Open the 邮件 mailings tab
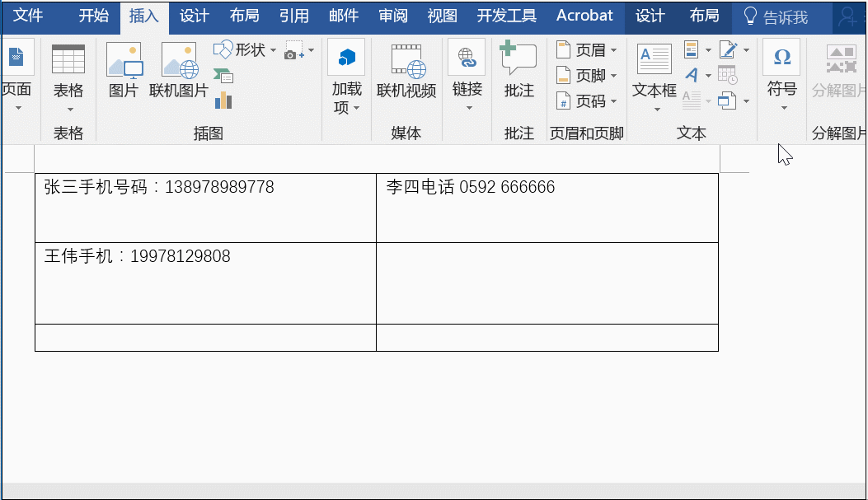868x500 pixels. coord(344,16)
